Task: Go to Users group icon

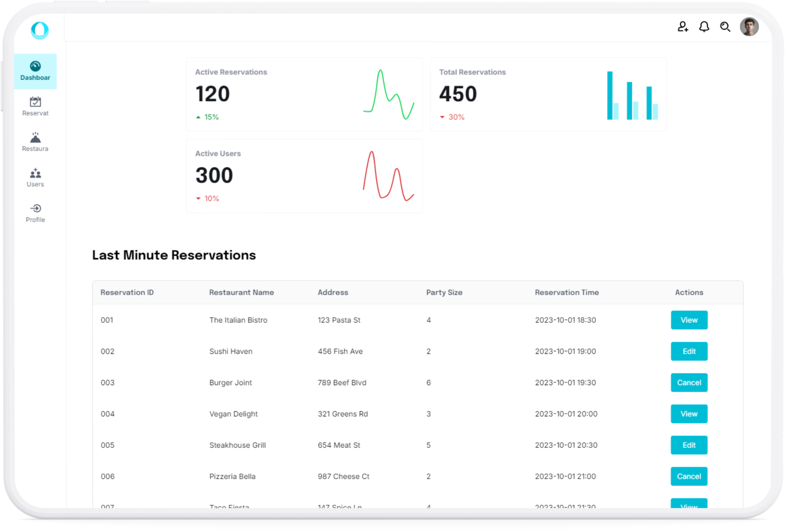Action: (35, 173)
